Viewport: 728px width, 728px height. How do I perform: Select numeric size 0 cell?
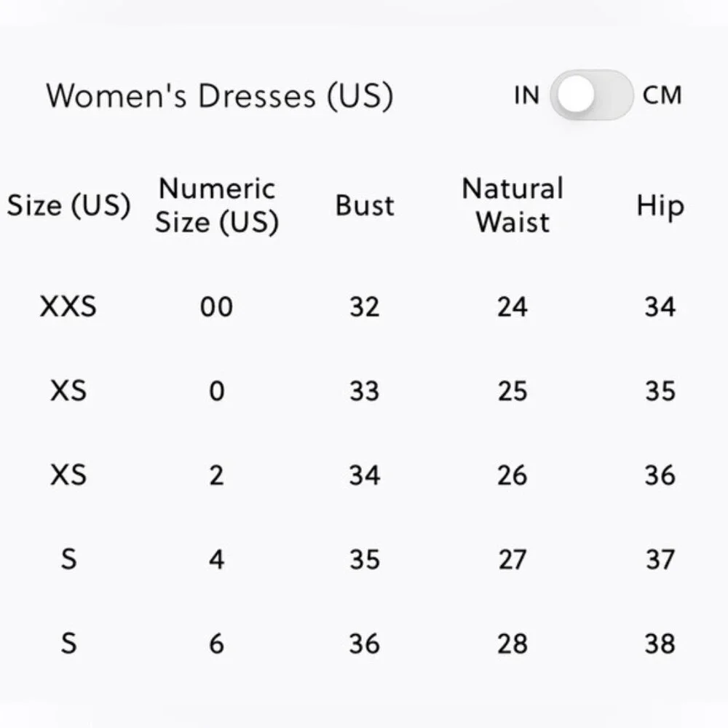click(x=217, y=391)
